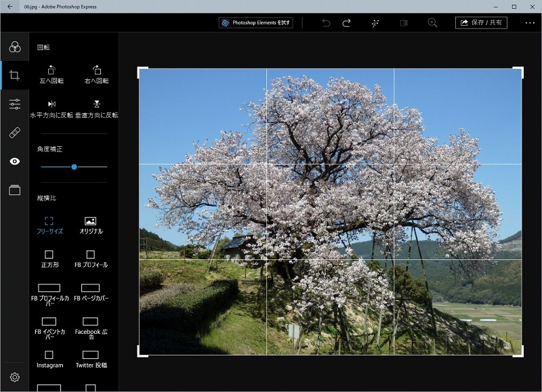Click the 縦横比 section heading
Screen dimensions: 542x392
pyautogui.click(x=46, y=198)
